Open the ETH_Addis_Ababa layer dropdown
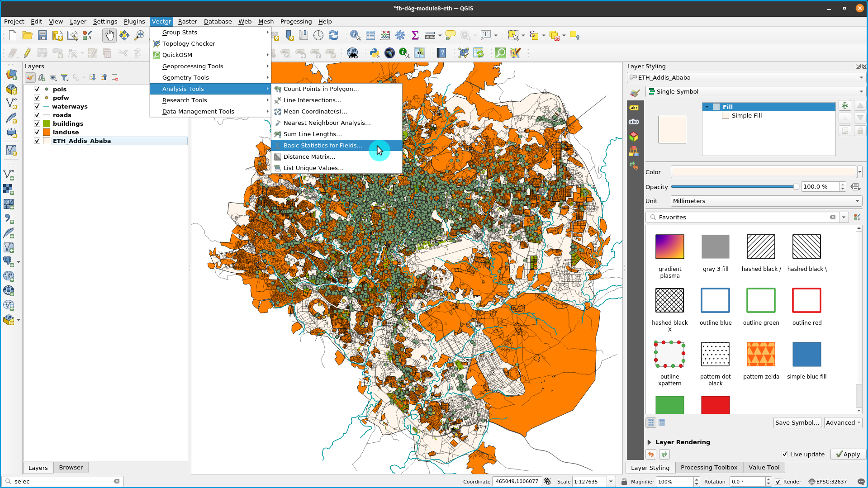Viewport: 868px width, 488px height. click(x=745, y=78)
